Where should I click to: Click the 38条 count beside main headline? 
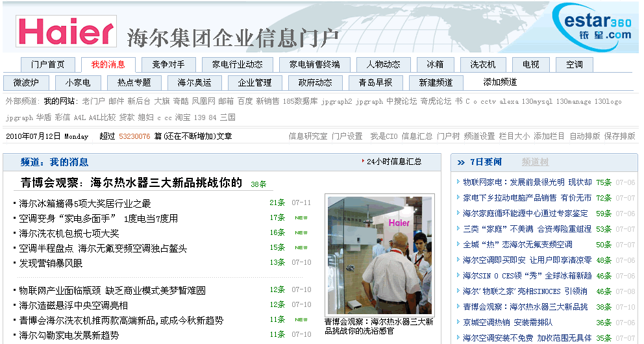pyautogui.click(x=258, y=184)
